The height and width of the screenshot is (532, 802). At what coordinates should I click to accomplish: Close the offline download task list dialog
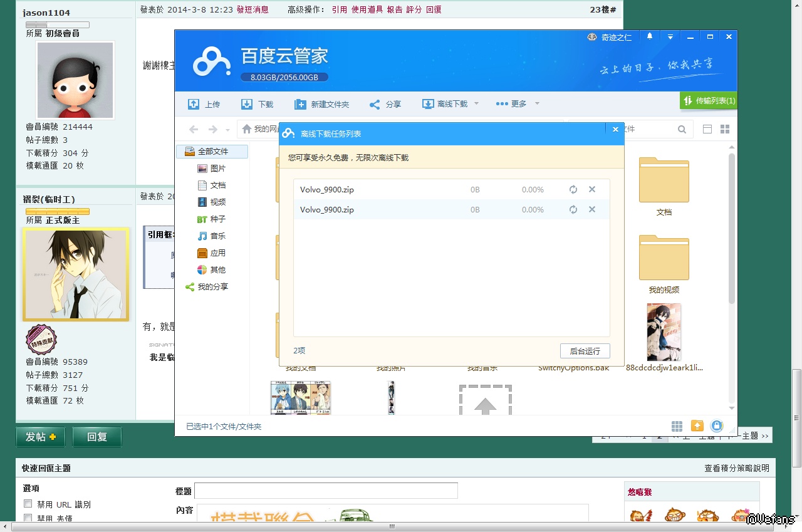point(615,129)
